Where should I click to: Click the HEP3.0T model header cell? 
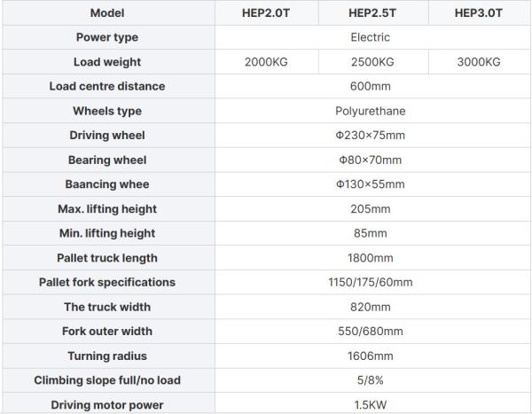(x=479, y=13)
